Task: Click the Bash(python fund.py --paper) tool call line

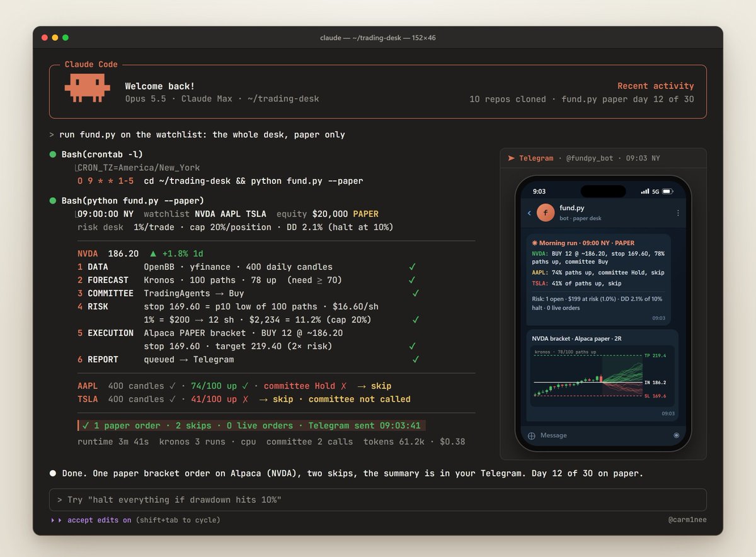Action: [133, 201]
